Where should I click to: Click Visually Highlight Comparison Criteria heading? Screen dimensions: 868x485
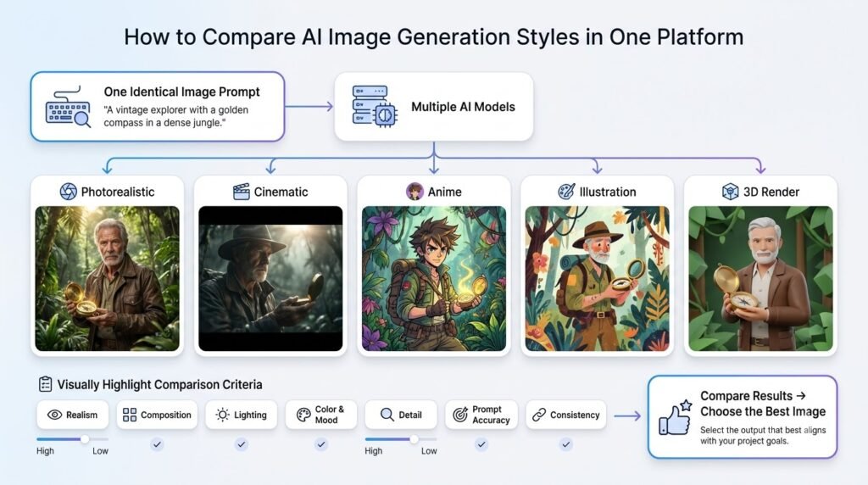tap(159, 384)
